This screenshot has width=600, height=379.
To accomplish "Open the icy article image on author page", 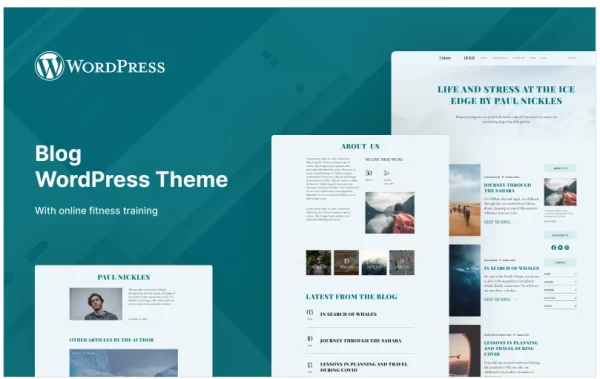I will coord(124,363).
